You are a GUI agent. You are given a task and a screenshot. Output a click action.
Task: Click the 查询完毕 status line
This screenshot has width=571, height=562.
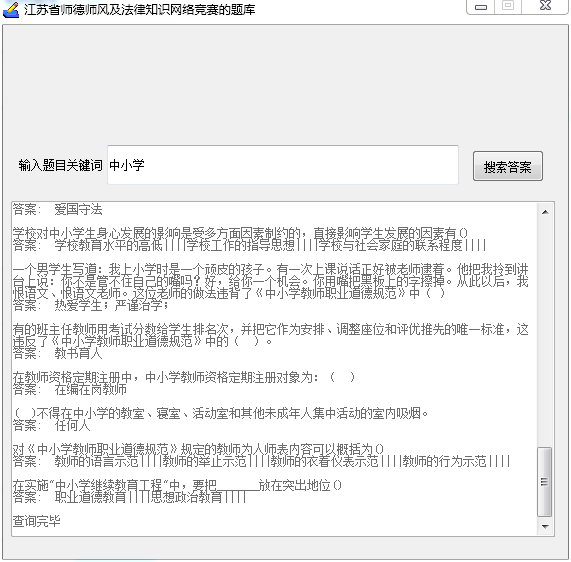tap(36, 521)
